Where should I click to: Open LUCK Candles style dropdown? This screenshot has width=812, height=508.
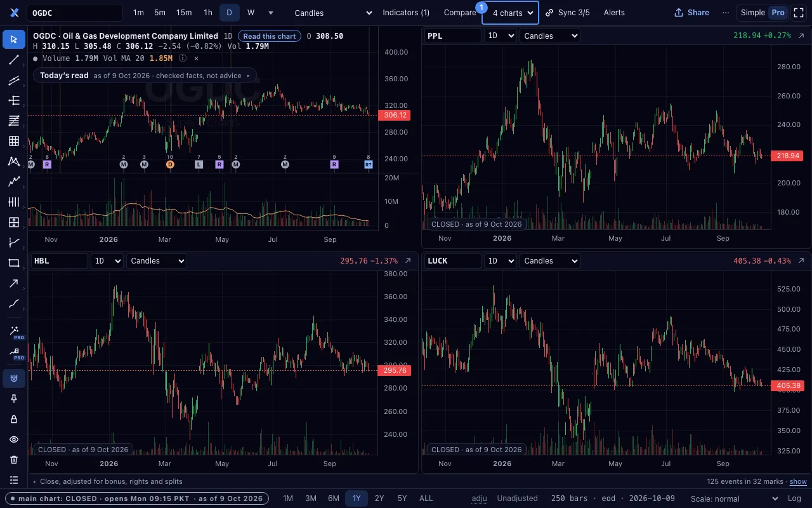pos(549,260)
